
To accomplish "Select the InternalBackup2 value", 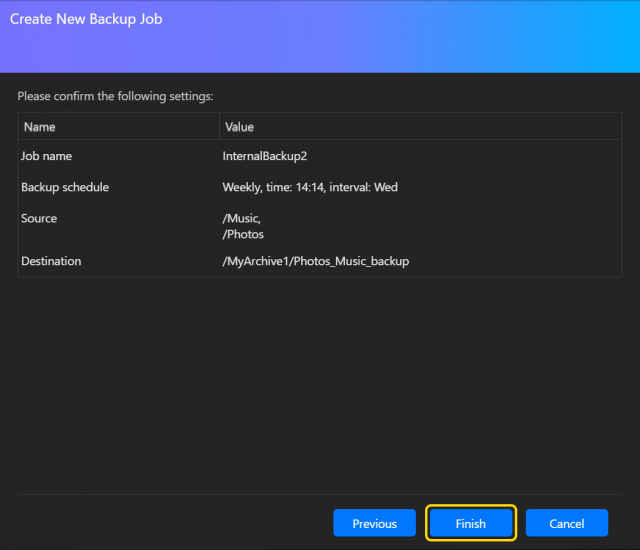I will [265, 156].
